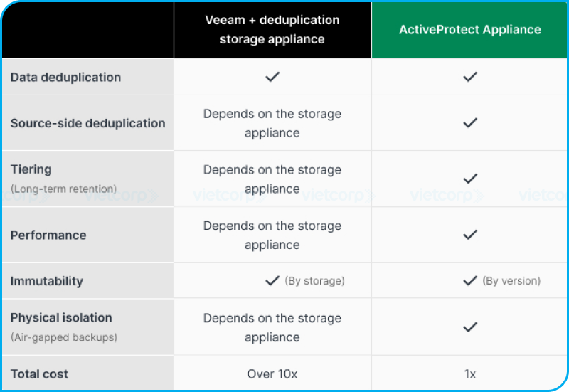This screenshot has width=569, height=392.
Task: Click the ActiveProtect Physical isolation checkmark
Action: [469, 327]
